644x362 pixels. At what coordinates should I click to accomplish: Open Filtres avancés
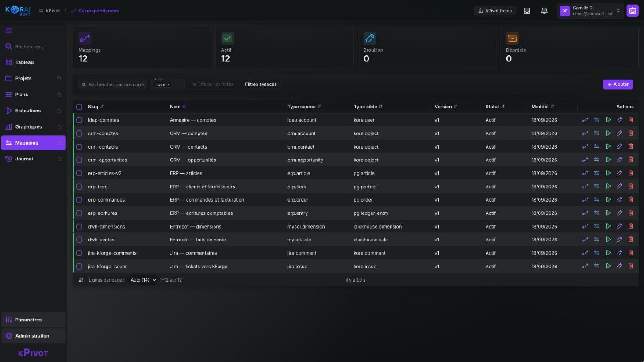[261, 84]
